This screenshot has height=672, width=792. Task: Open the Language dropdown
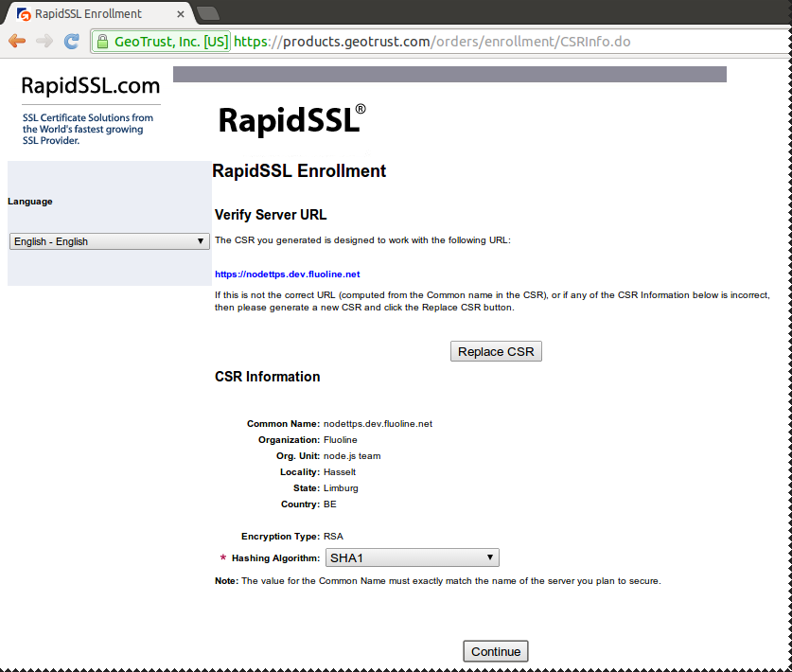(x=110, y=241)
